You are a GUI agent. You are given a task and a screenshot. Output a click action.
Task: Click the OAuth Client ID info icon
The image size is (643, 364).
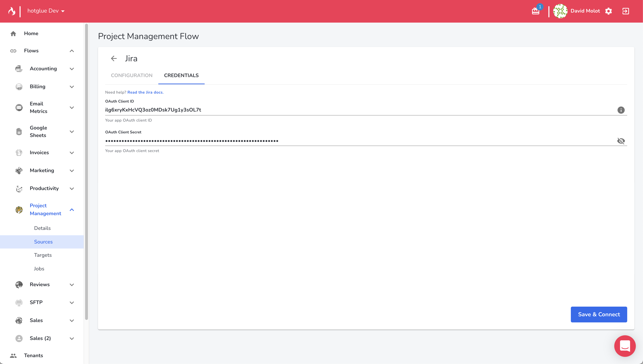[x=621, y=110]
